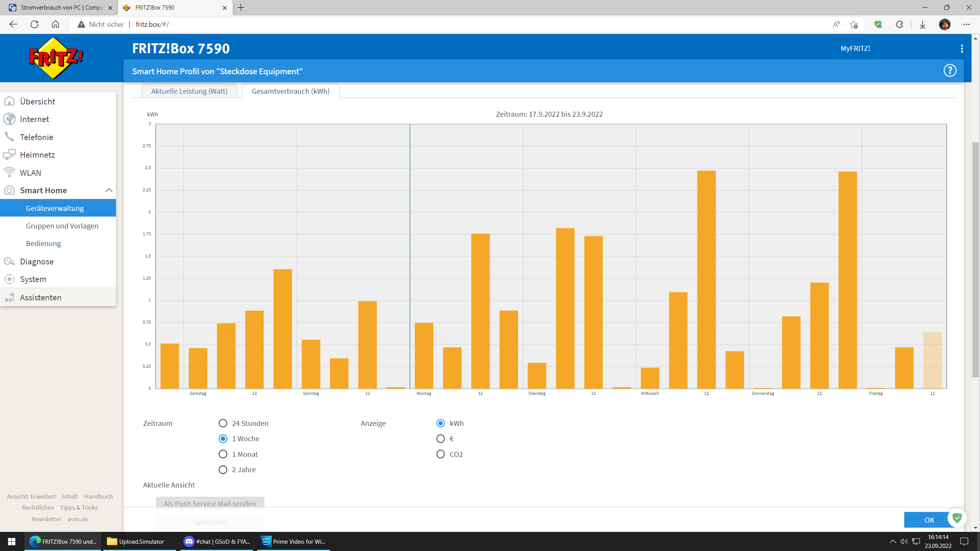
Task: Expand the Heimnetz sidebar section
Action: click(x=38, y=155)
